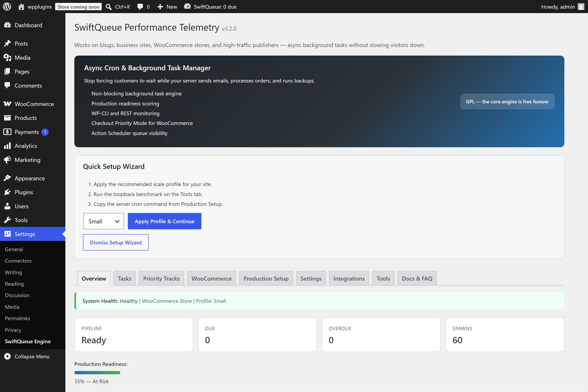The image size is (588, 392).
Task: Click the plus icon next to New
Action: coord(160,7)
